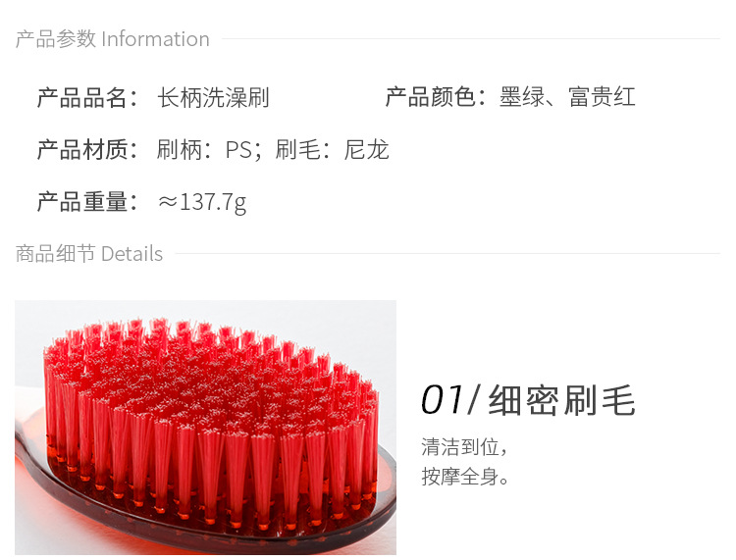Click the 01/ 细密刷毛 feature title
The image size is (736, 560).
click(528, 400)
